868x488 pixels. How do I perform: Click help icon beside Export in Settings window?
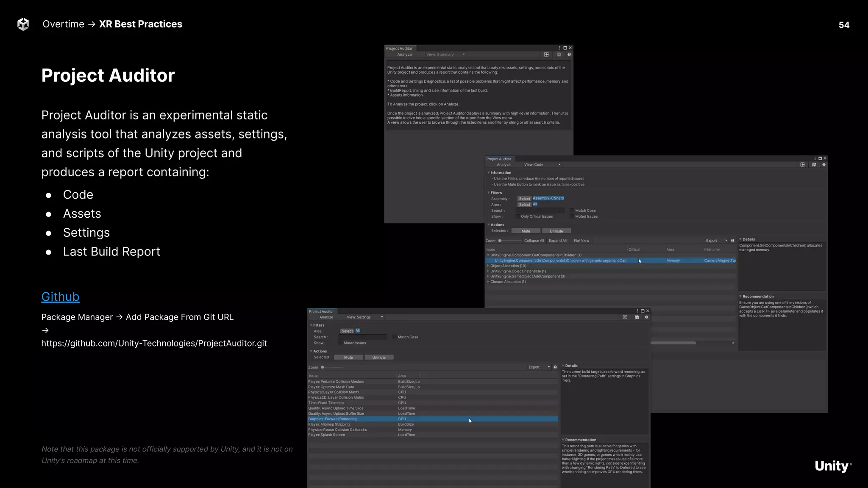[x=555, y=367]
